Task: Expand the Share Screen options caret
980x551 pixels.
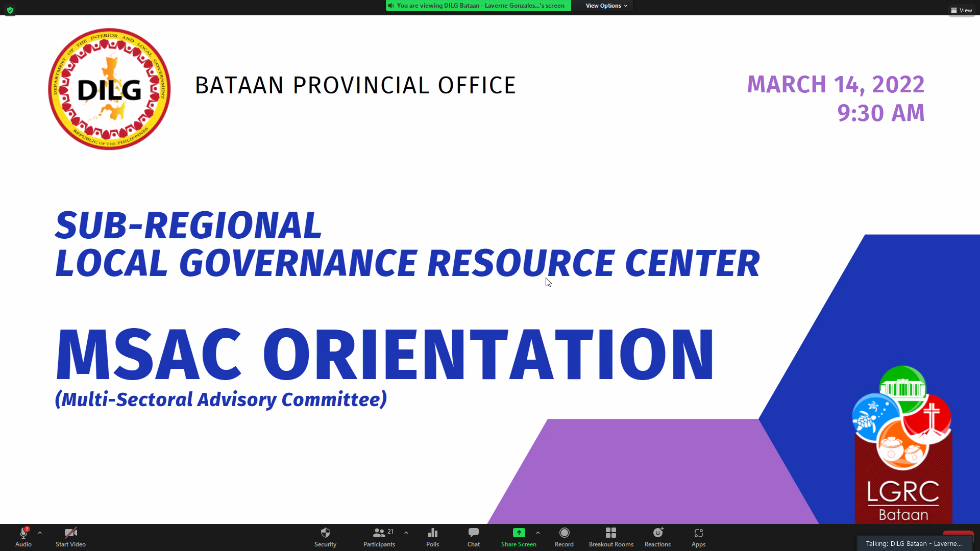Action: pyautogui.click(x=538, y=533)
